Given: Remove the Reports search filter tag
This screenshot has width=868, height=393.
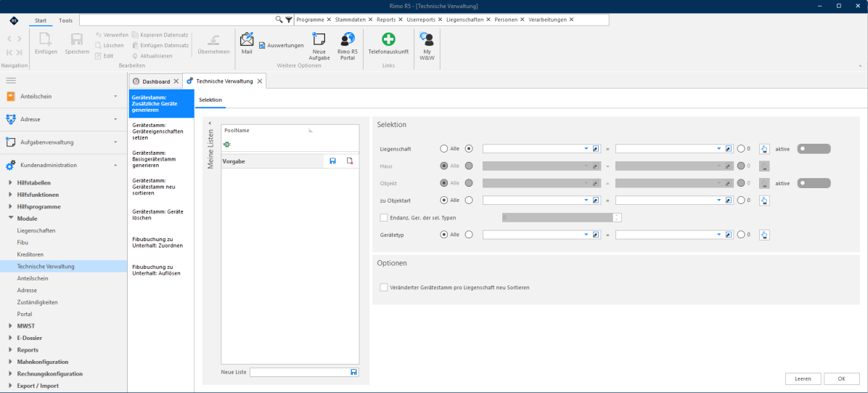Looking at the screenshot, I should (x=400, y=20).
